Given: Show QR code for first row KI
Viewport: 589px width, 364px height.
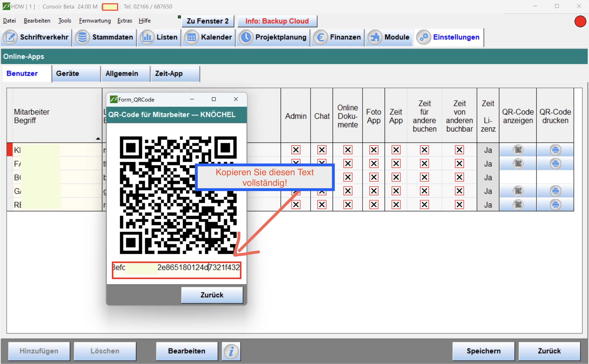Looking at the screenshot, I should point(518,150).
